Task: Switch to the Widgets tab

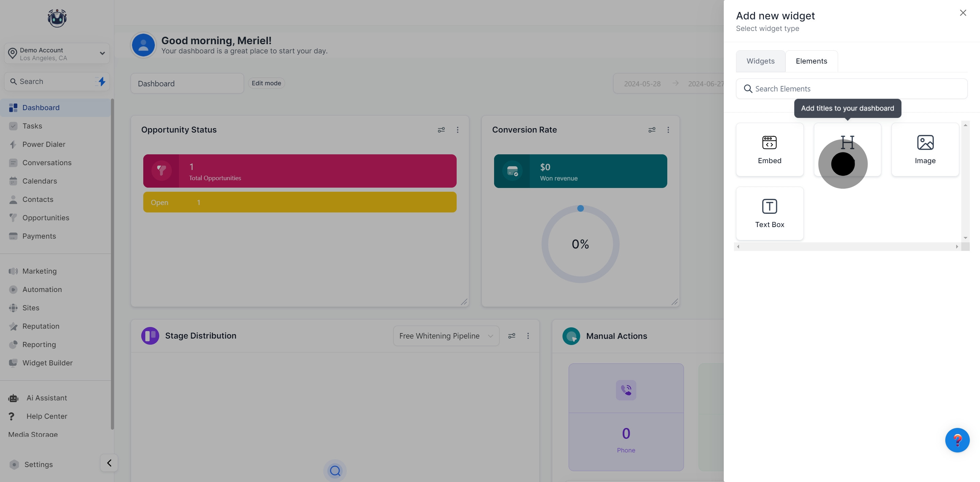Action: coord(760,61)
